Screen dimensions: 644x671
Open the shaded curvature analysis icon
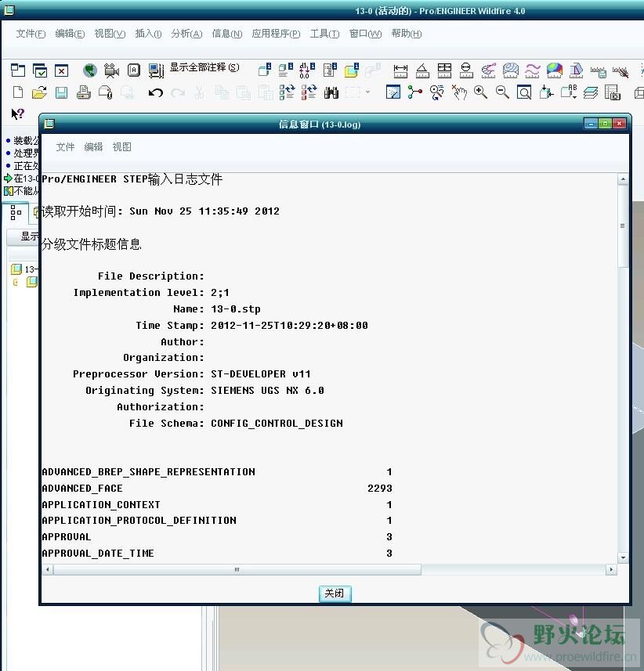(554, 70)
